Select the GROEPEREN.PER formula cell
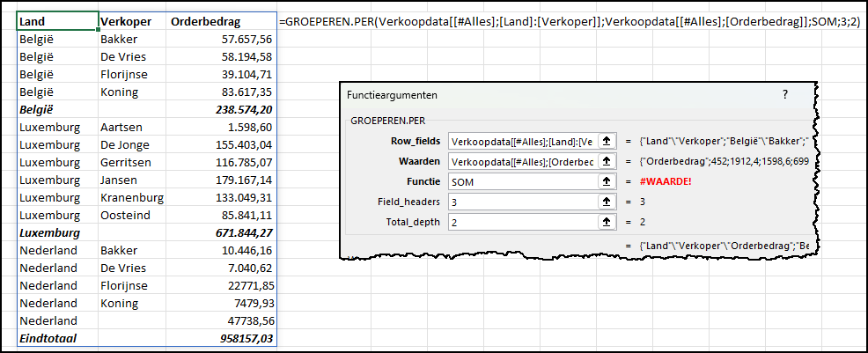Viewport: 868px width, 353px height. (570, 22)
